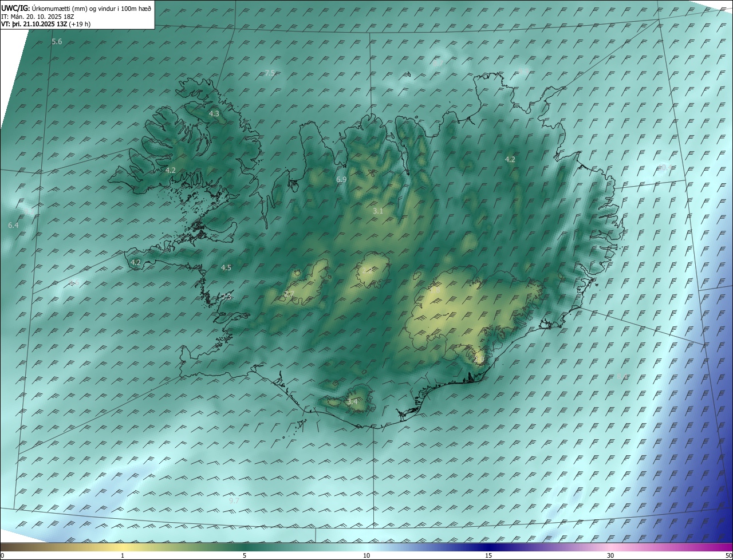
Task: Click the "0" tick on the colorbar
Action: coord(2,555)
